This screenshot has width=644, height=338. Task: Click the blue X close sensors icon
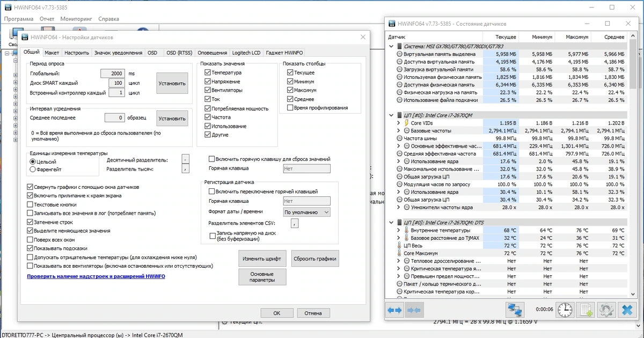pos(626,310)
